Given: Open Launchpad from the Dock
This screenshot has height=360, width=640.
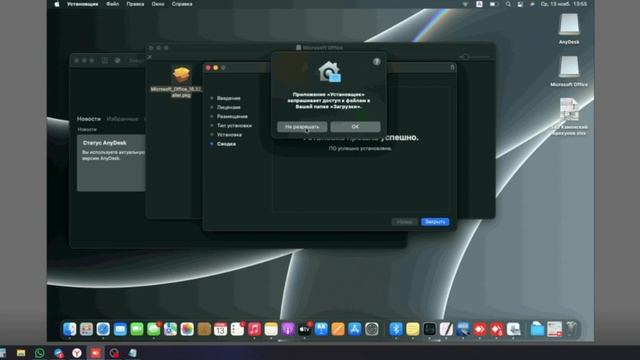Looking at the screenshot, I should click(x=87, y=329).
